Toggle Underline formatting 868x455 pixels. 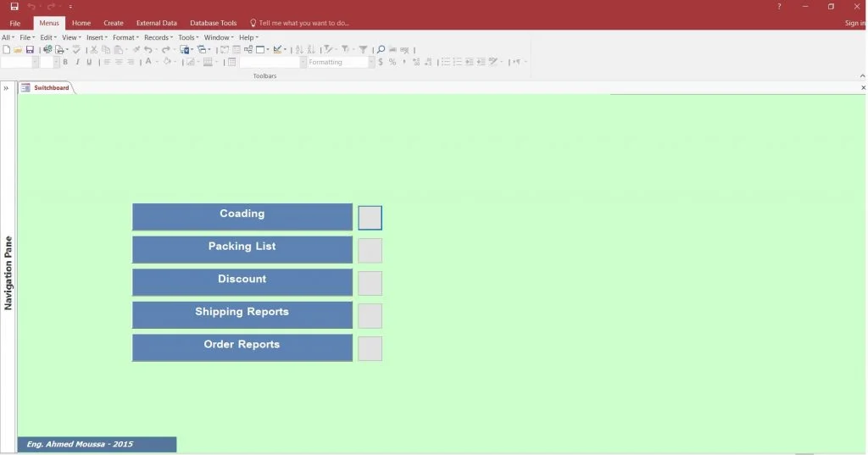89,62
